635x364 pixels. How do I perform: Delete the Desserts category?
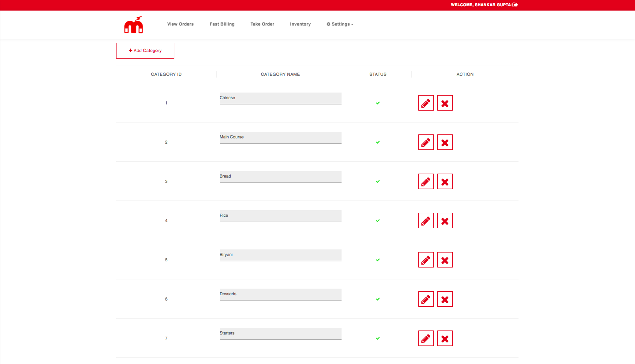coord(445,299)
